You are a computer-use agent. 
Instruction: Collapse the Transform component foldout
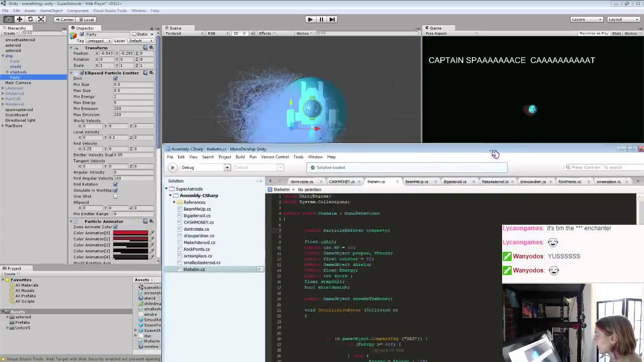71,48
